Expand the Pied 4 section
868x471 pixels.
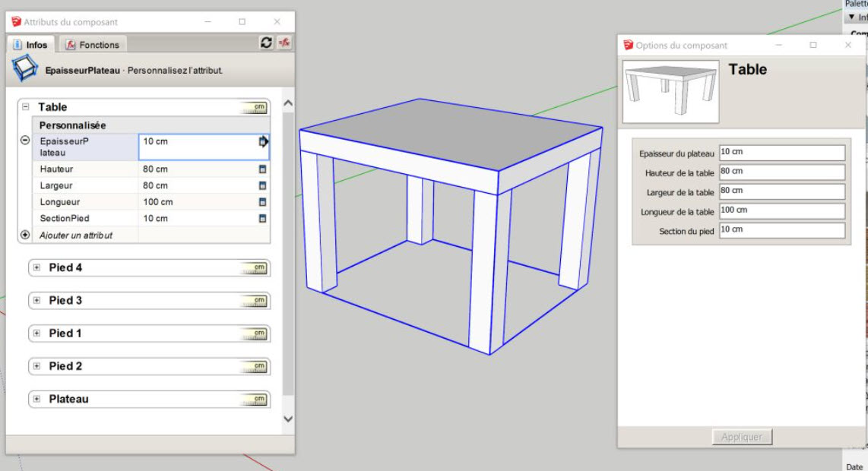pyautogui.click(x=36, y=268)
